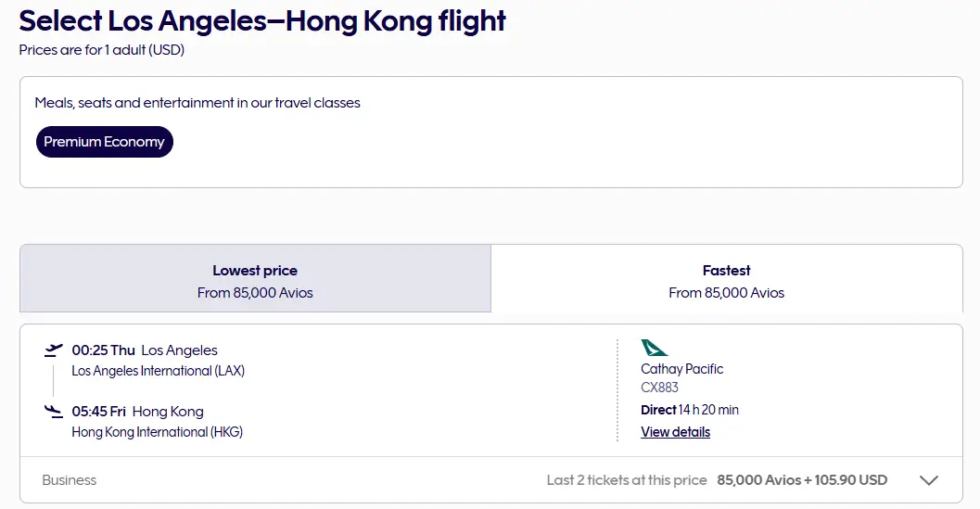Click Hong Kong International (HKG) text
980x509 pixels.
tap(157, 432)
